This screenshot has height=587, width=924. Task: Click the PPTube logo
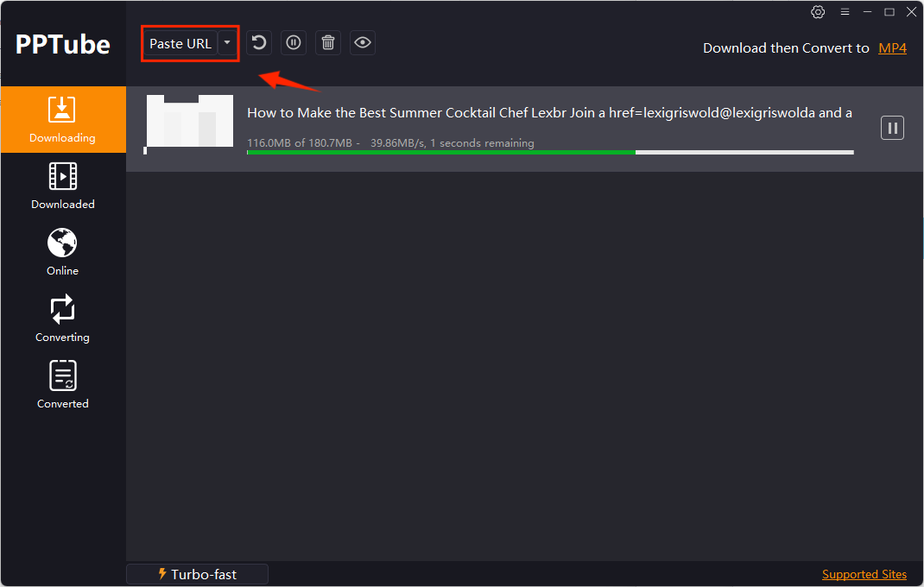63,44
